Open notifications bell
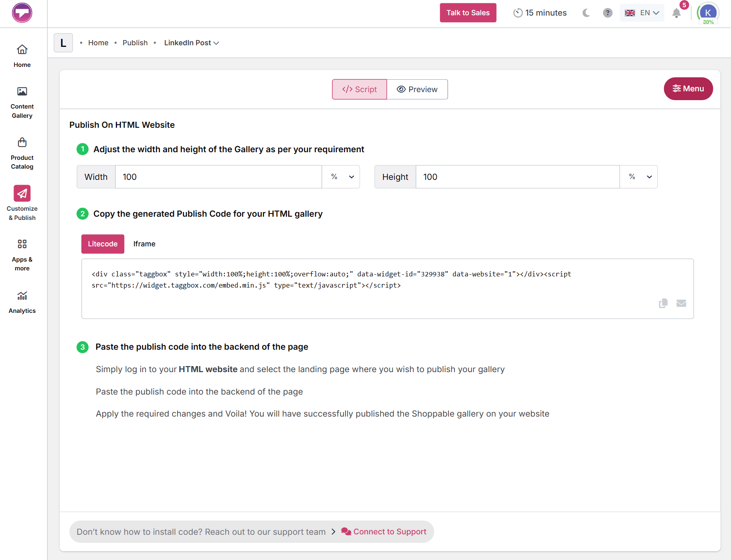 coord(676,13)
